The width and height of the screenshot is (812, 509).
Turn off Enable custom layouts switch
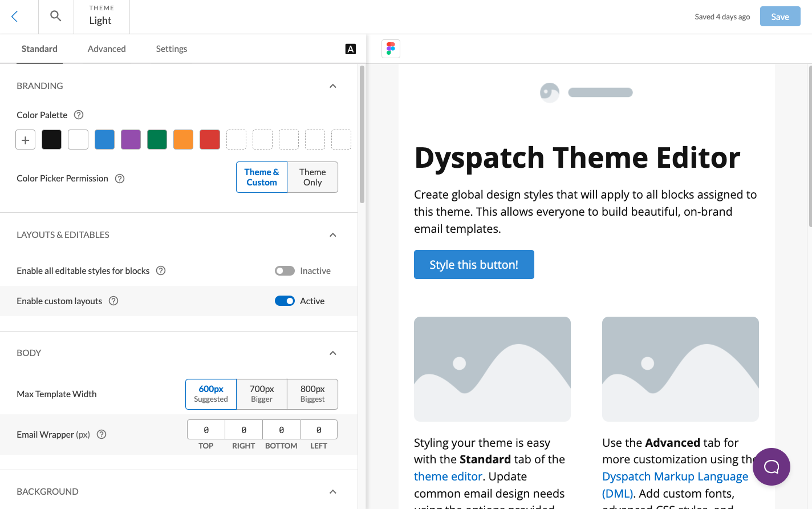[285, 301]
